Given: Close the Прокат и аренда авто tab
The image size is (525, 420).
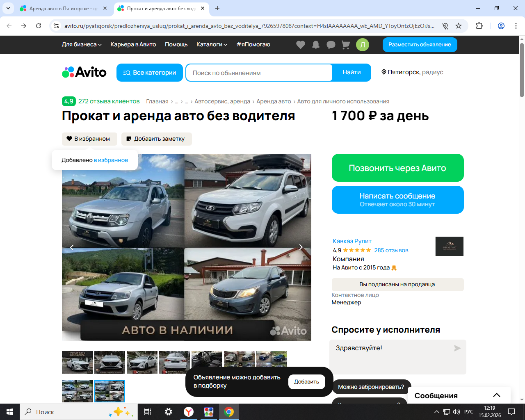Looking at the screenshot, I should (203, 8).
